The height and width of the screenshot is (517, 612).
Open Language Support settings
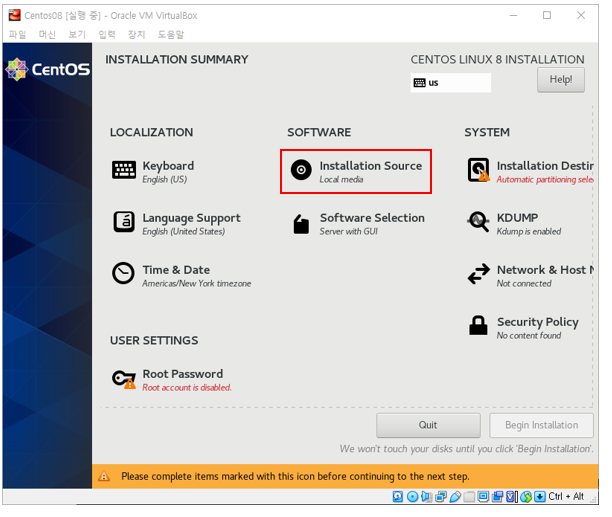[x=176, y=224]
